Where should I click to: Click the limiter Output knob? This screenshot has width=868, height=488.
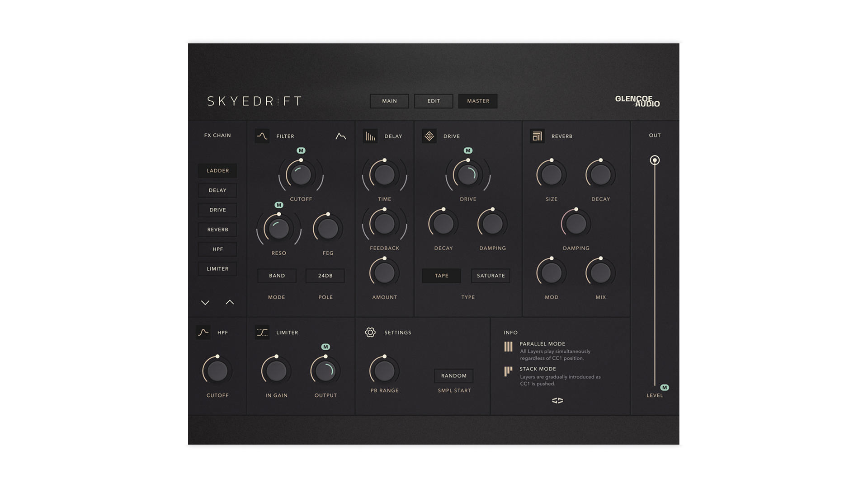click(325, 371)
